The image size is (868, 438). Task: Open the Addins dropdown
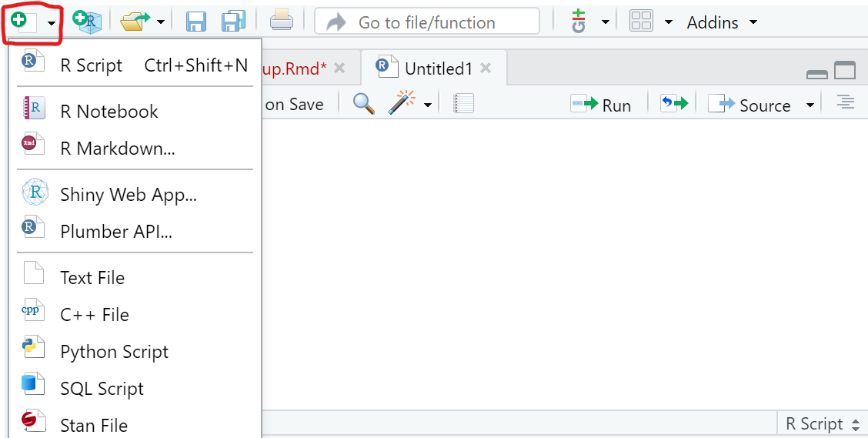pyautogui.click(x=721, y=22)
